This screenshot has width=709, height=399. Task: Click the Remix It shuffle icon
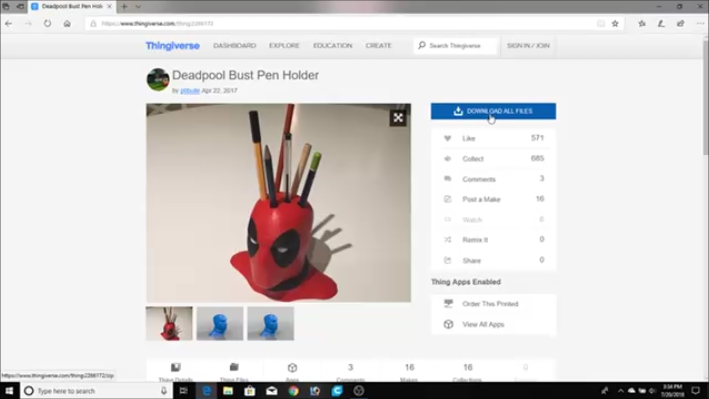[x=447, y=240]
